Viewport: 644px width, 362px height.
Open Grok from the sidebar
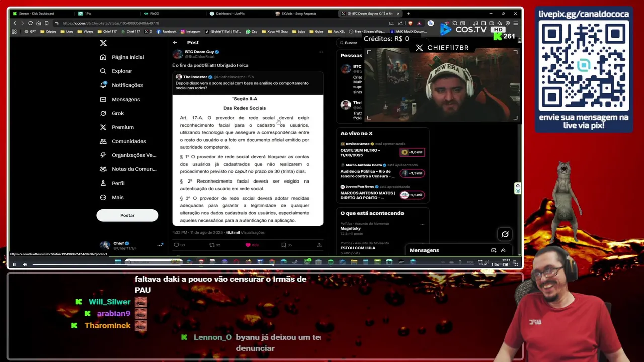point(112,113)
